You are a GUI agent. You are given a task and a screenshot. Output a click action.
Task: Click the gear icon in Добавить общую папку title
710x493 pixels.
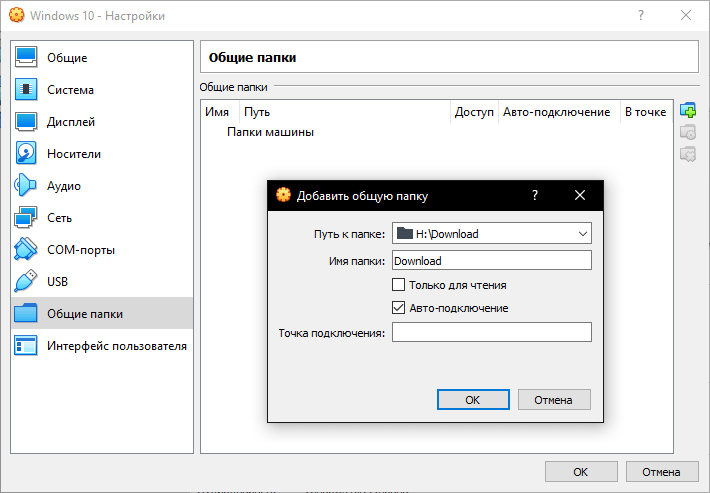[x=283, y=195]
